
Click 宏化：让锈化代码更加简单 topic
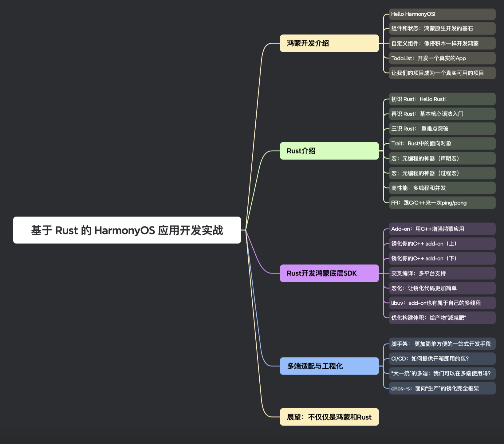(x=442, y=288)
